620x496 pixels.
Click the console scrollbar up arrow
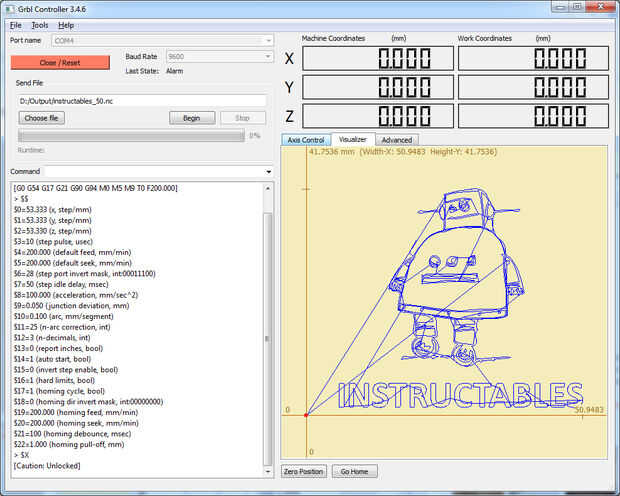(268, 189)
